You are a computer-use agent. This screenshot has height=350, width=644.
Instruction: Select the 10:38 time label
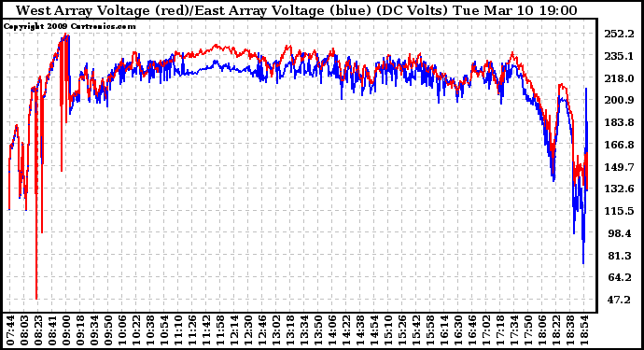point(150,330)
